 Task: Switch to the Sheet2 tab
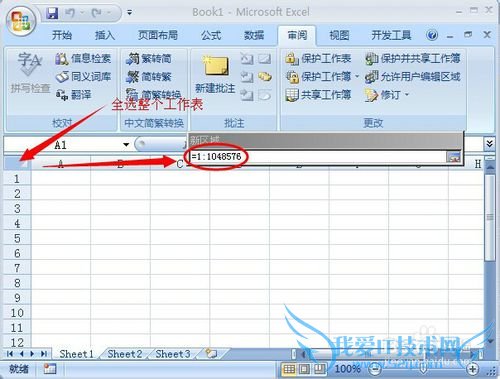tap(125, 354)
